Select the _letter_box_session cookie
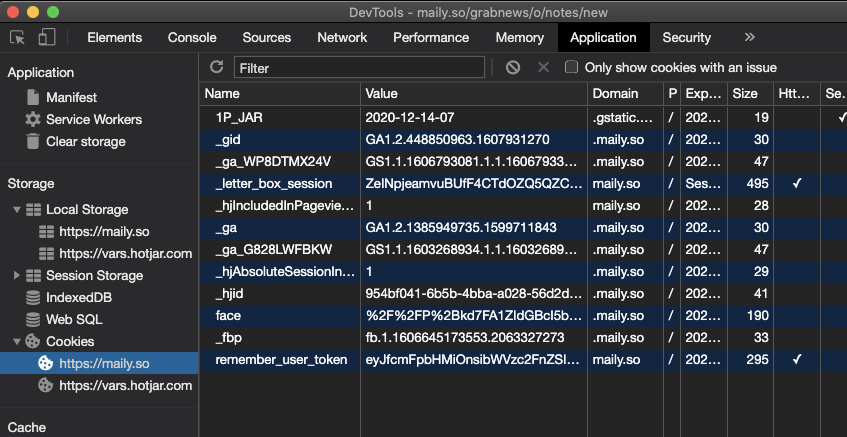 [x=273, y=184]
